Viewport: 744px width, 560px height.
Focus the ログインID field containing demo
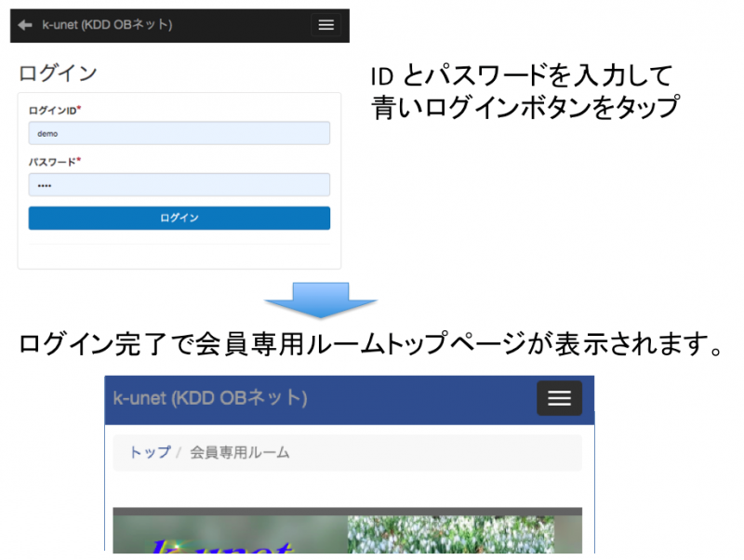179,133
